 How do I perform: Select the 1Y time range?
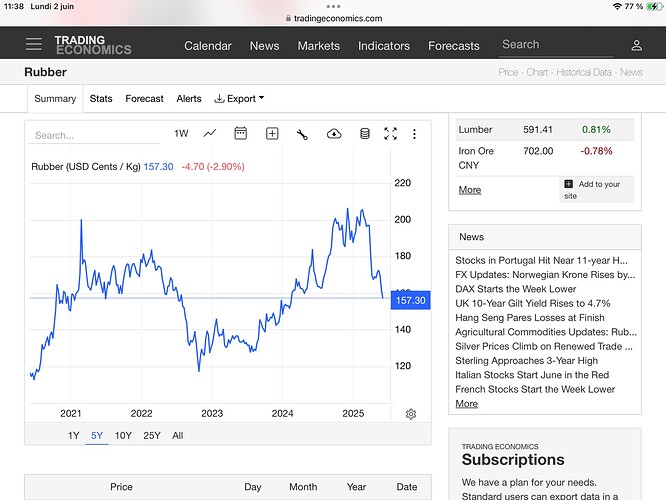click(74, 435)
